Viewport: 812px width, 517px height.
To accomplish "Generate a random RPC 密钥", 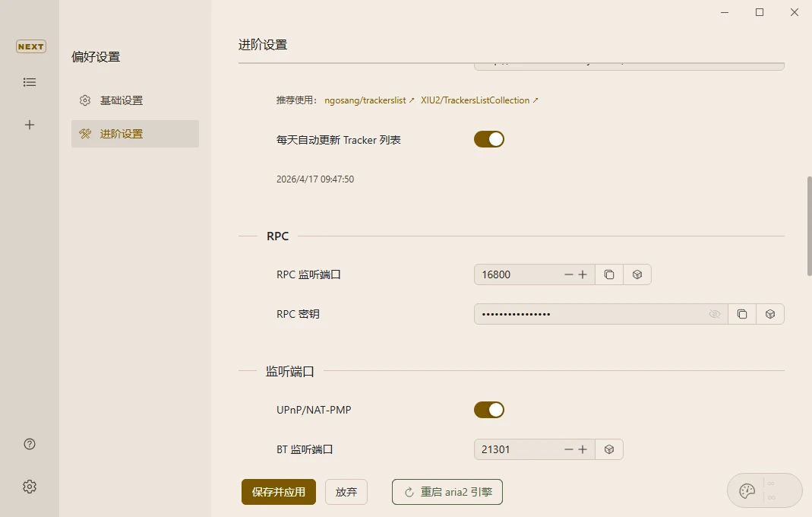I will pos(769,313).
